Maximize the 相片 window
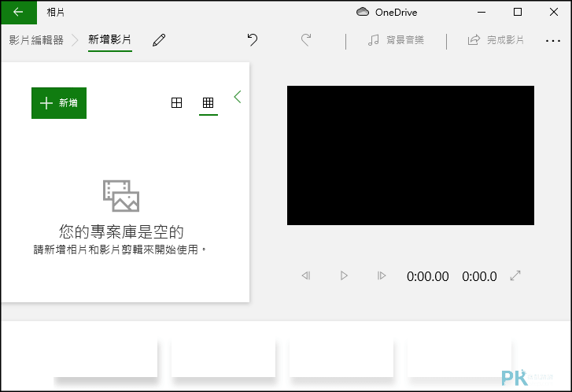The height and width of the screenshot is (392, 572). point(517,12)
